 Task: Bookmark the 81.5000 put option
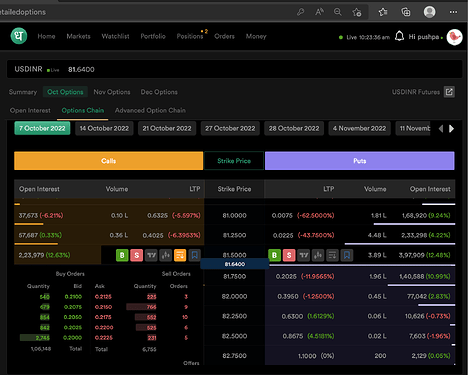pyautogui.click(x=347, y=255)
